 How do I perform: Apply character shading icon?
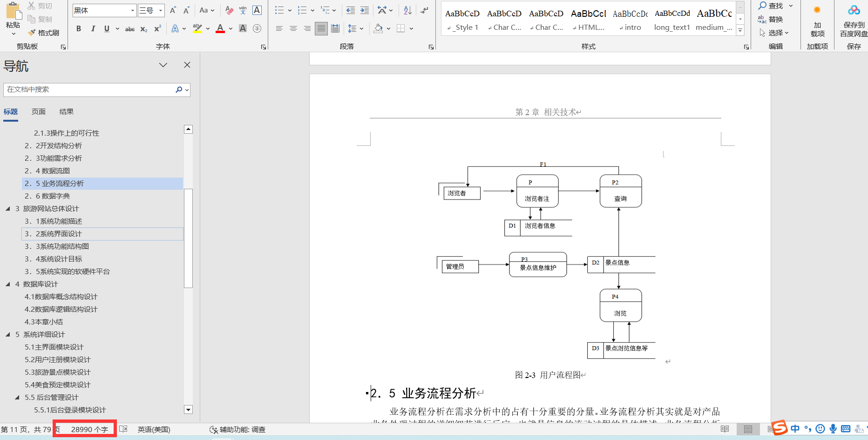click(243, 28)
